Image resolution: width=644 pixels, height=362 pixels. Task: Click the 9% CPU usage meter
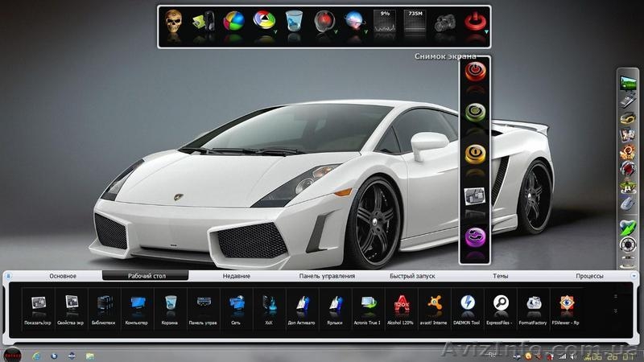pyautogui.click(x=385, y=23)
